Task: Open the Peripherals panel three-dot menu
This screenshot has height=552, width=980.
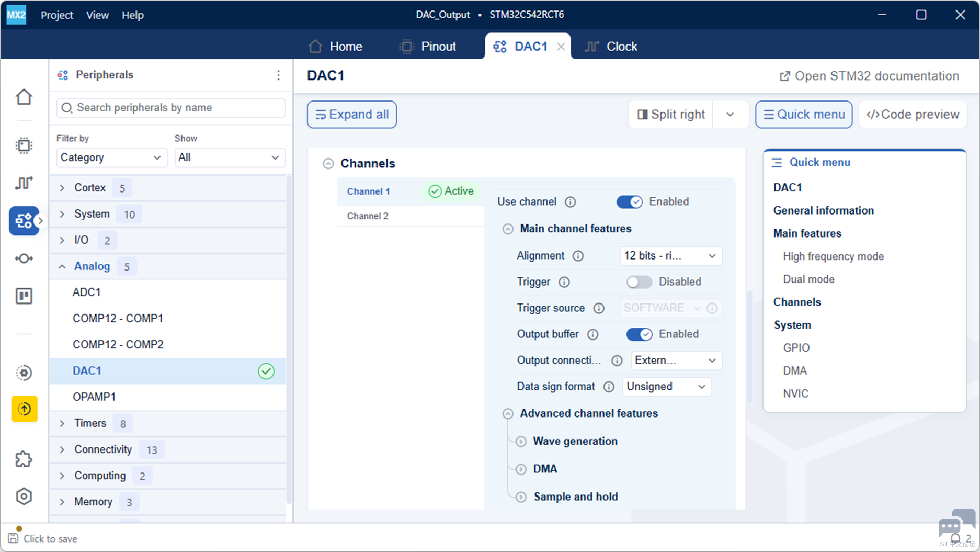Action: pos(278,75)
